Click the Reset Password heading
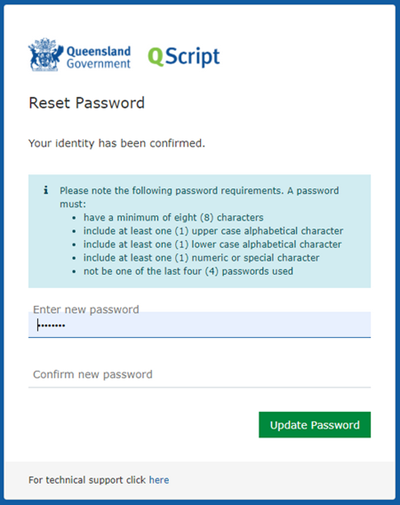The image size is (400, 505). pyautogui.click(x=87, y=103)
